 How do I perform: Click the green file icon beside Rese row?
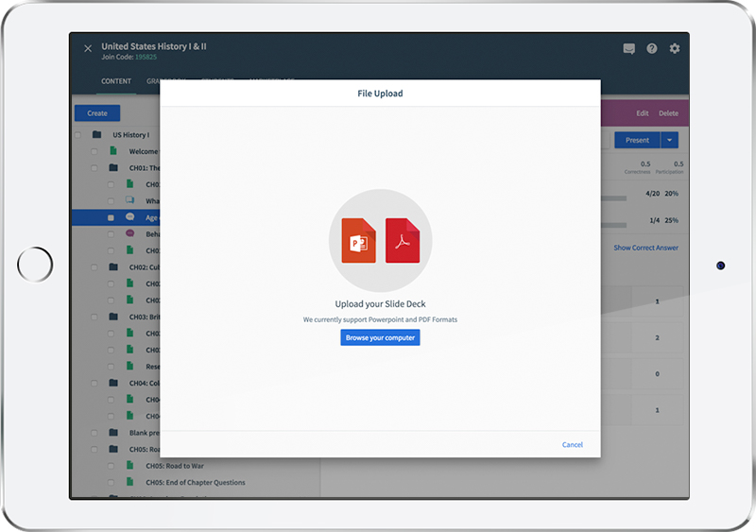129,366
